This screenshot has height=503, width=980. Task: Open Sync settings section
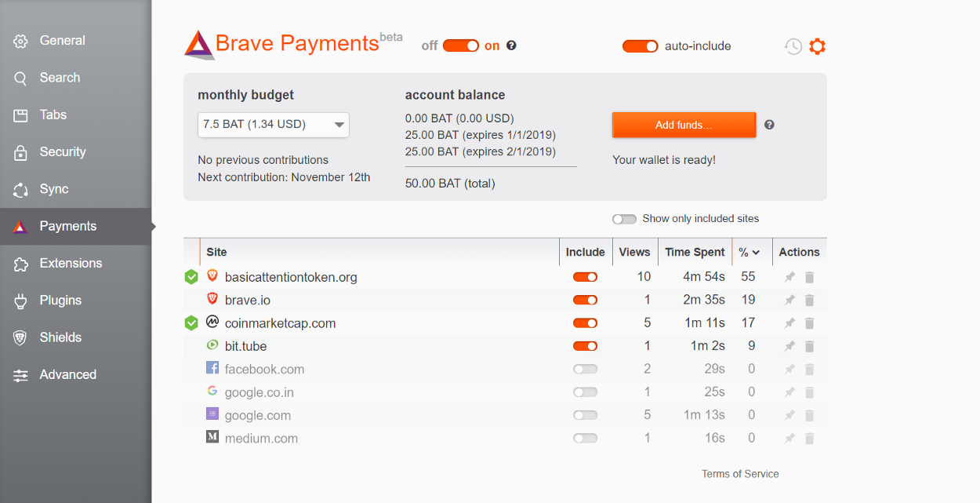tap(75, 189)
